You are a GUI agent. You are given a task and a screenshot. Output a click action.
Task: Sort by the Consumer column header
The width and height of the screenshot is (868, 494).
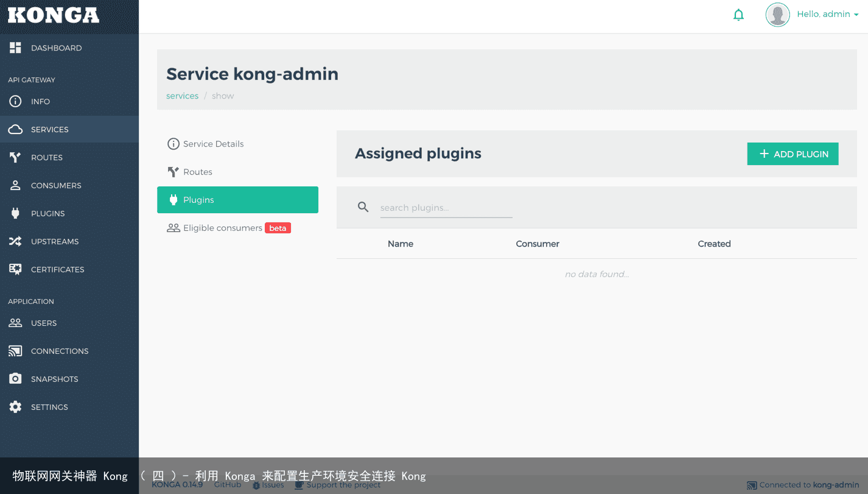(537, 244)
